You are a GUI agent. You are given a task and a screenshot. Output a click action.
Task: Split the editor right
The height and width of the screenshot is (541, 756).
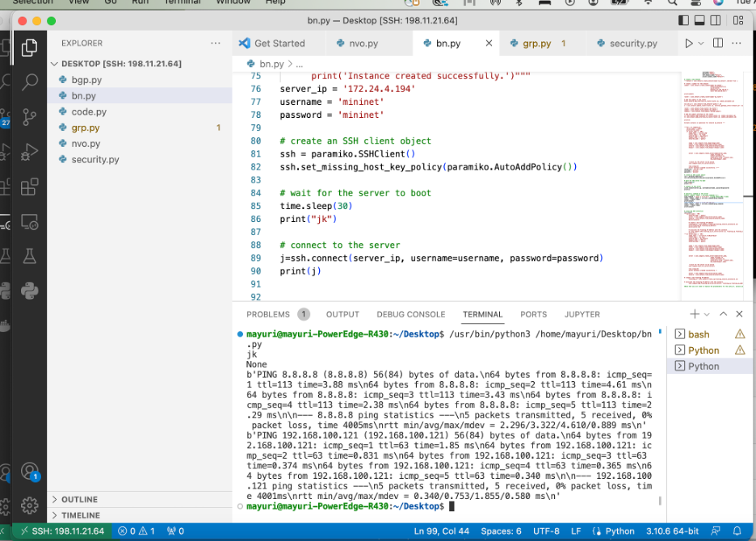pyautogui.click(x=718, y=43)
